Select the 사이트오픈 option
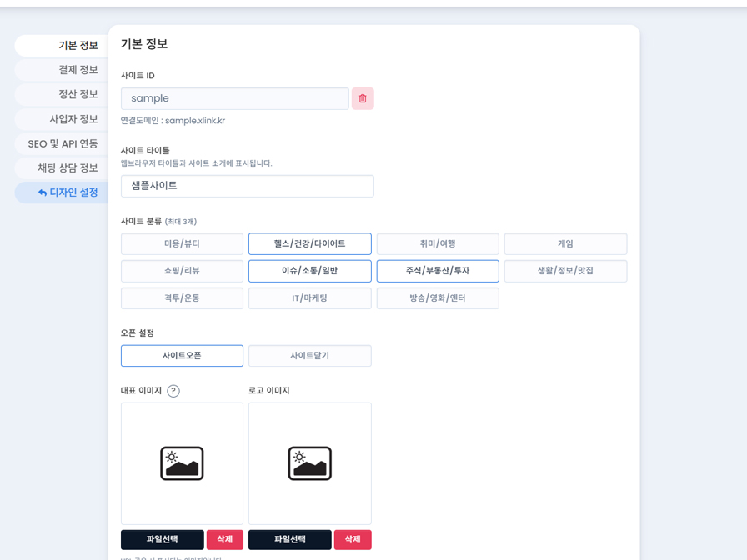This screenshot has height=560, width=747. pyautogui.click(x=182, y=356)
